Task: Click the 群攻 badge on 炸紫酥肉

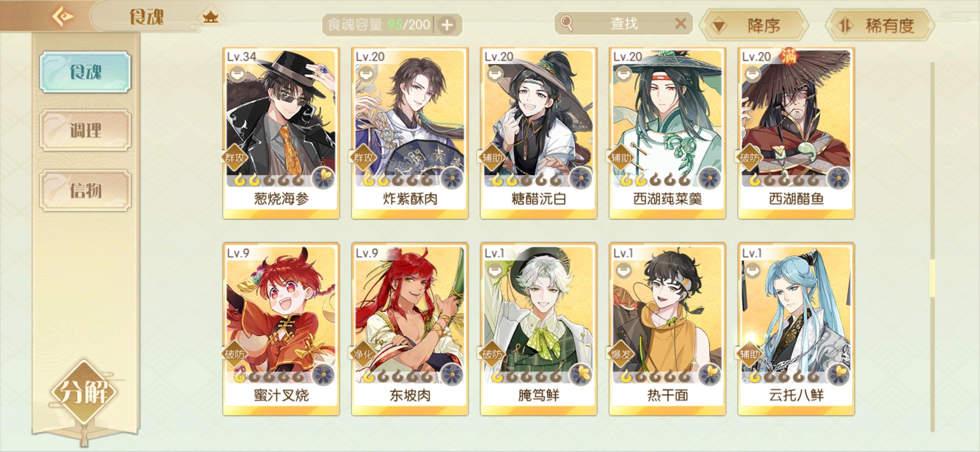Action: [x=363, y=158]
